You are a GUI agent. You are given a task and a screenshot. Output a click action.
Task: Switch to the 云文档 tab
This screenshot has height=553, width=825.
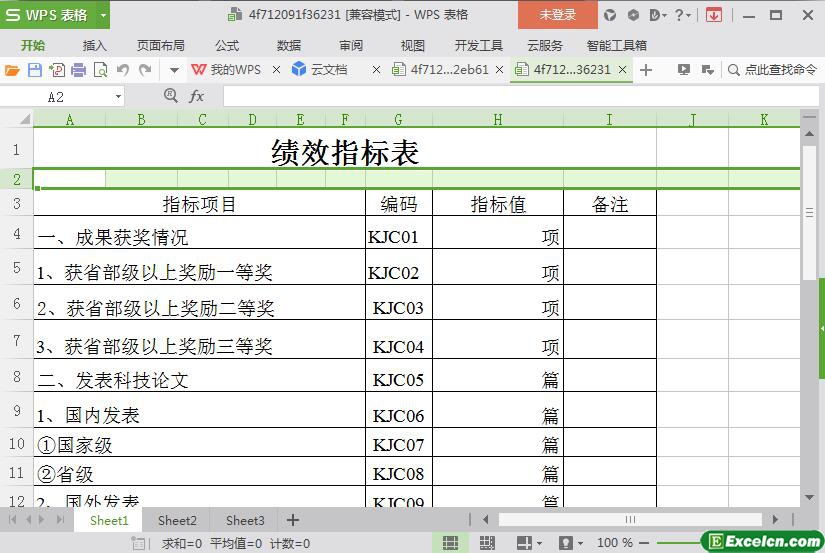[319, 69]
